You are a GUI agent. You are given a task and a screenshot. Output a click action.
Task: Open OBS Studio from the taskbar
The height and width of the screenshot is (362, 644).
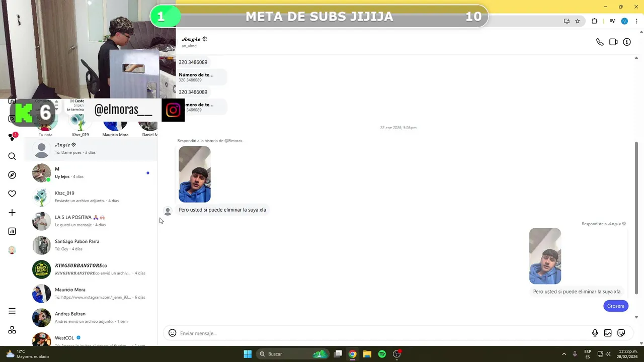pyautogui.click(x=396, y=354)
